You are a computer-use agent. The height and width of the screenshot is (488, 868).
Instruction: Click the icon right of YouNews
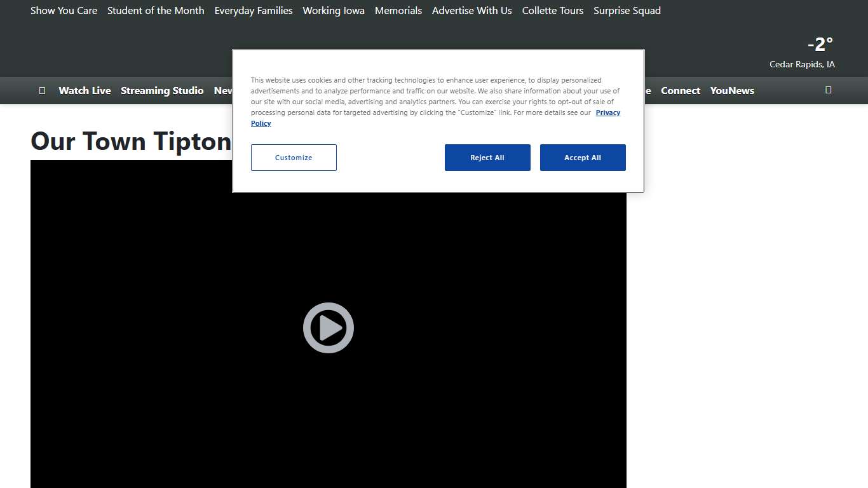(x=828, y=90)
